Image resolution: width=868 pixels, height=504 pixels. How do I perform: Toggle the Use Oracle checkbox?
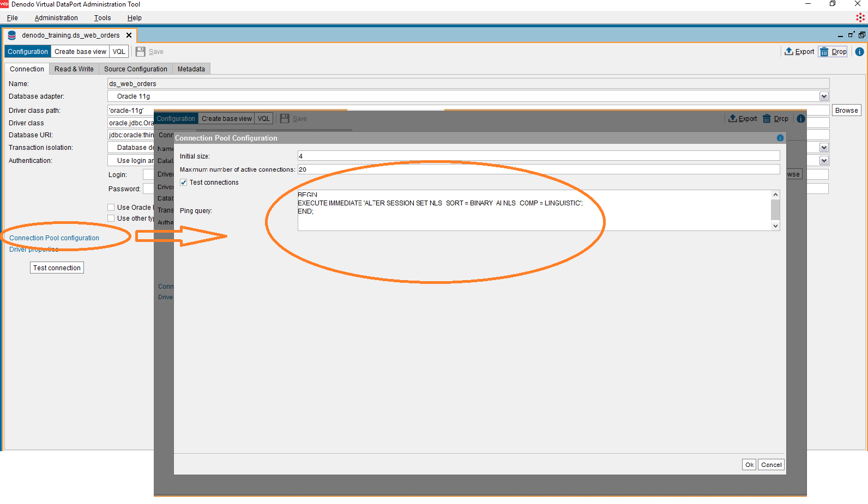tap(111, 208)
